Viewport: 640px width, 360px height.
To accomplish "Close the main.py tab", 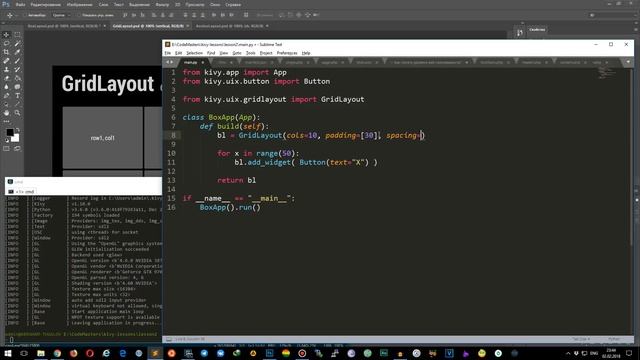I will (x=202, y=62).
